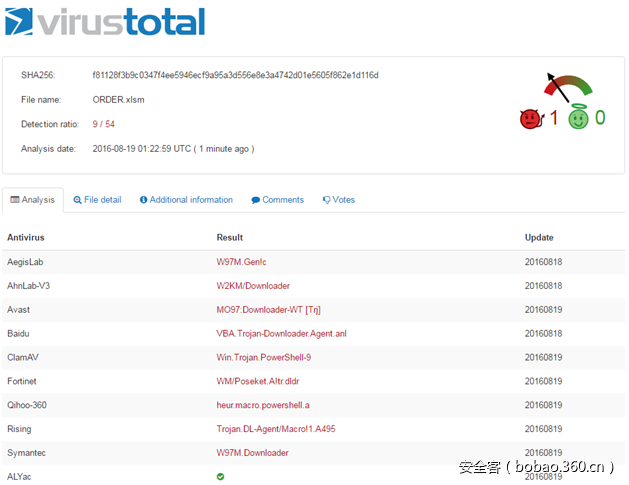The image size is (629, 485).
Task: Click the SHA256 hash value
Action: click(x=235, y=75)
